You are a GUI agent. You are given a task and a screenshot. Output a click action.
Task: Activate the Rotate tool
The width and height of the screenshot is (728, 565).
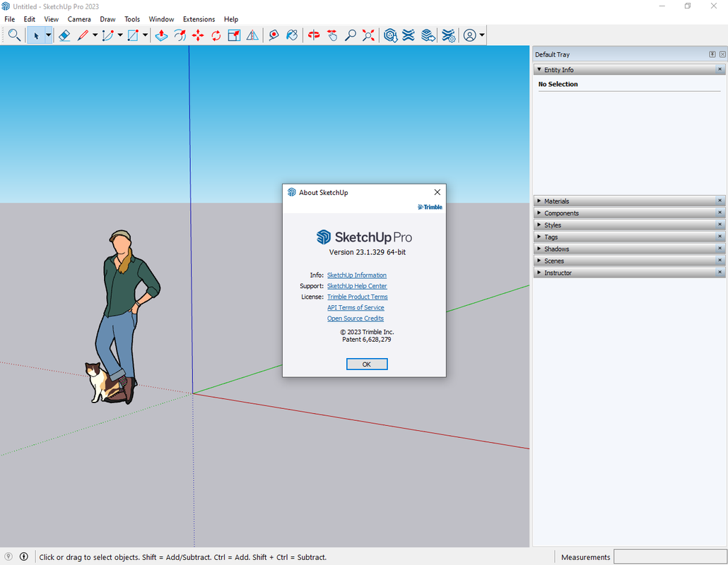[x=216, y=35]
